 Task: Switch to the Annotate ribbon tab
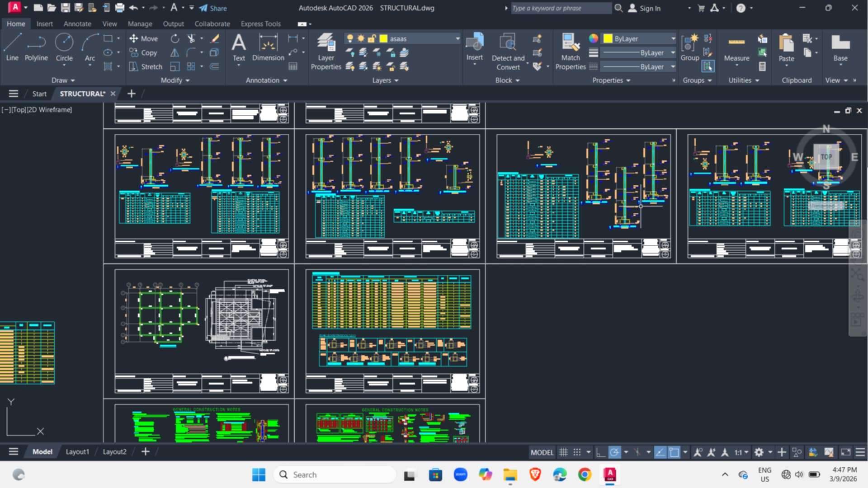(77, 24)
